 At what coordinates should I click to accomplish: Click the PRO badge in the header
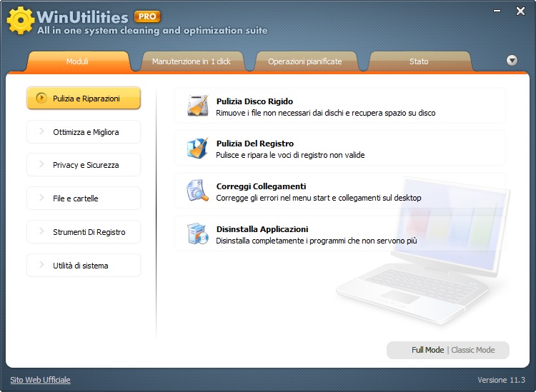pyautogui.click(x=147, y=16)
